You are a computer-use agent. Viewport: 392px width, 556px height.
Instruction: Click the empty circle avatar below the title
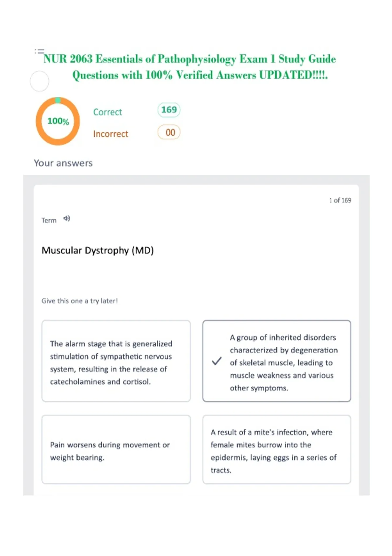(x=40, y=81)
